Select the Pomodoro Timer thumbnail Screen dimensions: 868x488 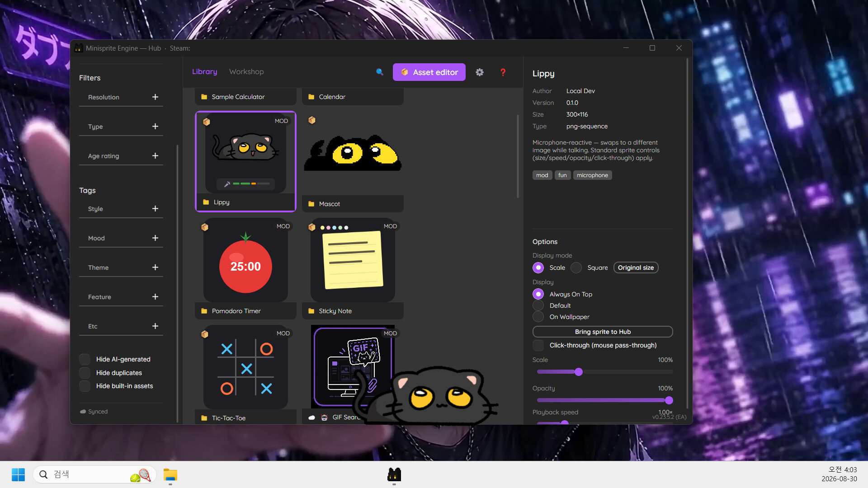[x=245, y=261]
